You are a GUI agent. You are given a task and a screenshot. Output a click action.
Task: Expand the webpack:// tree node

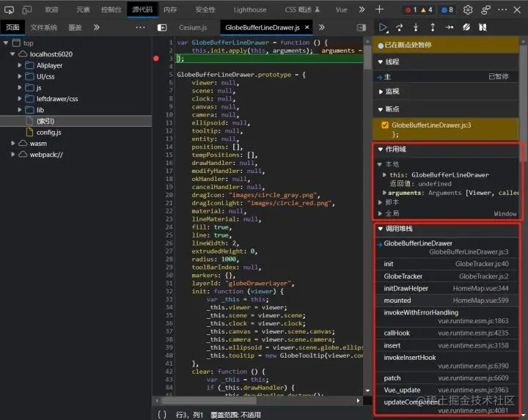click(x=14, y=155)
